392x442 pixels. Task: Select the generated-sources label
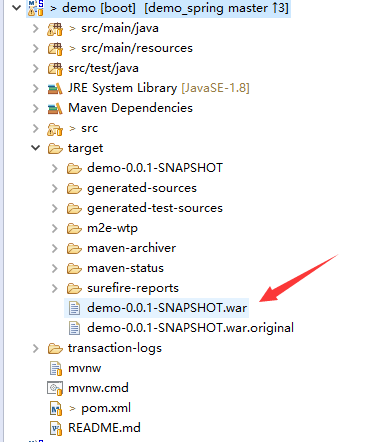click(x=142, y=188)
